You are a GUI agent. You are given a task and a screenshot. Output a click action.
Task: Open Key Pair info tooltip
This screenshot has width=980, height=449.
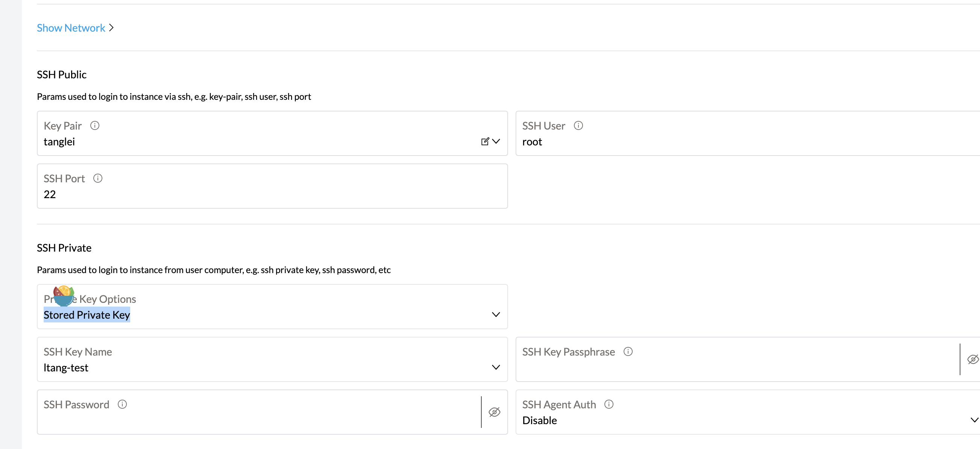tap(95, 125)
